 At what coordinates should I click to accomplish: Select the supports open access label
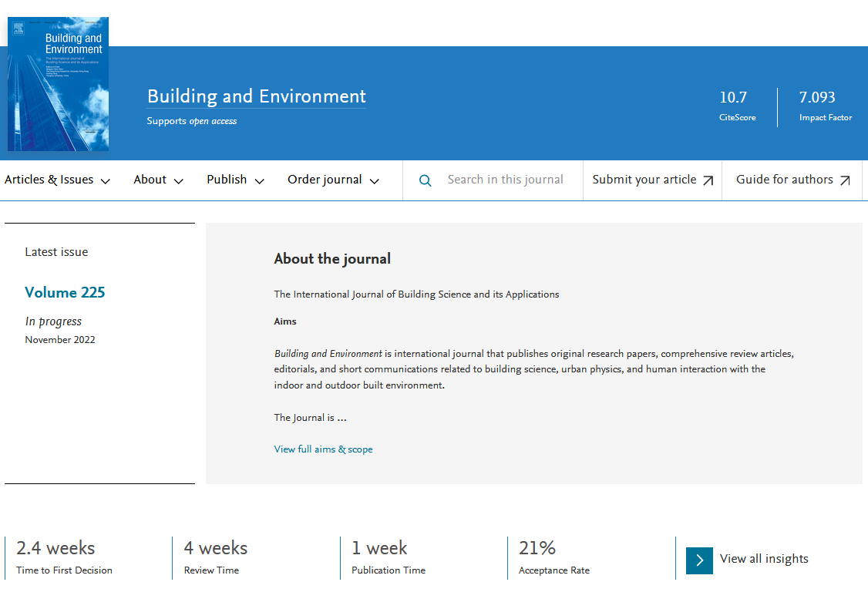coord(191,121)
